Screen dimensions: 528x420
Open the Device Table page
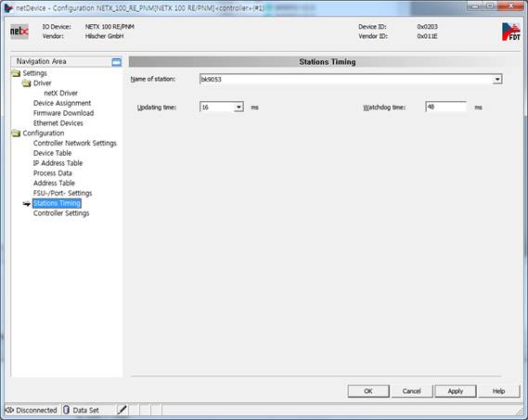[52, 153]
